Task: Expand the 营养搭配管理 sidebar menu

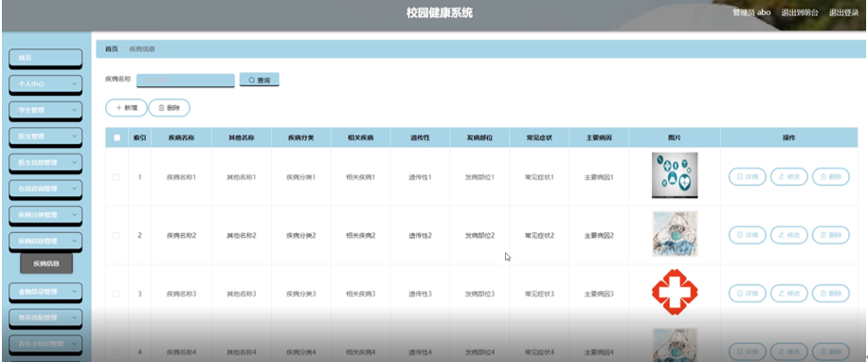Action: [x=45, y=317]
